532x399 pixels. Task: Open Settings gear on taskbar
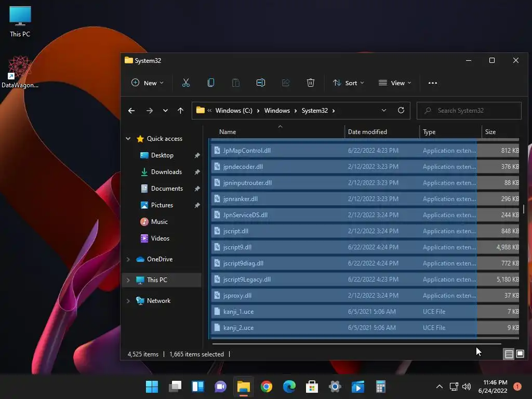335,387
